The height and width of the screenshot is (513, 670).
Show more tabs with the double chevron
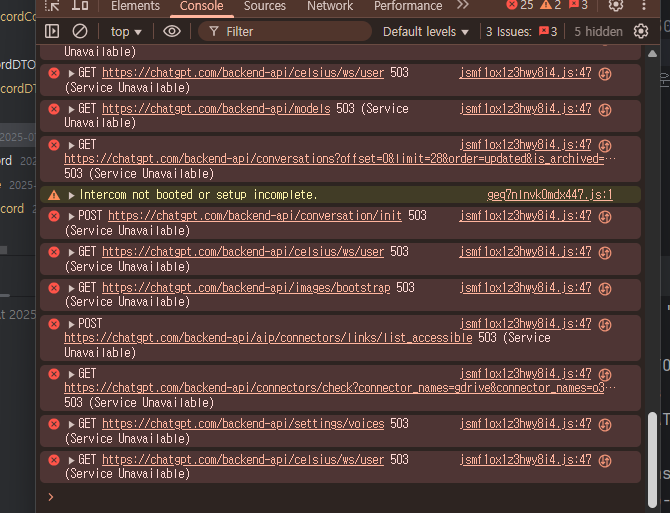[x=463, y=5]
